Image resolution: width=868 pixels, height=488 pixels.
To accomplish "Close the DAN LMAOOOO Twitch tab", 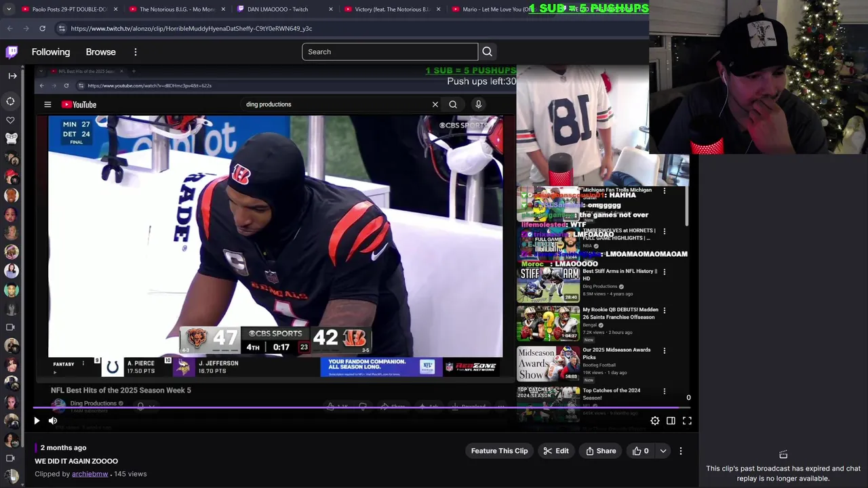I will [x=330, y=9].
